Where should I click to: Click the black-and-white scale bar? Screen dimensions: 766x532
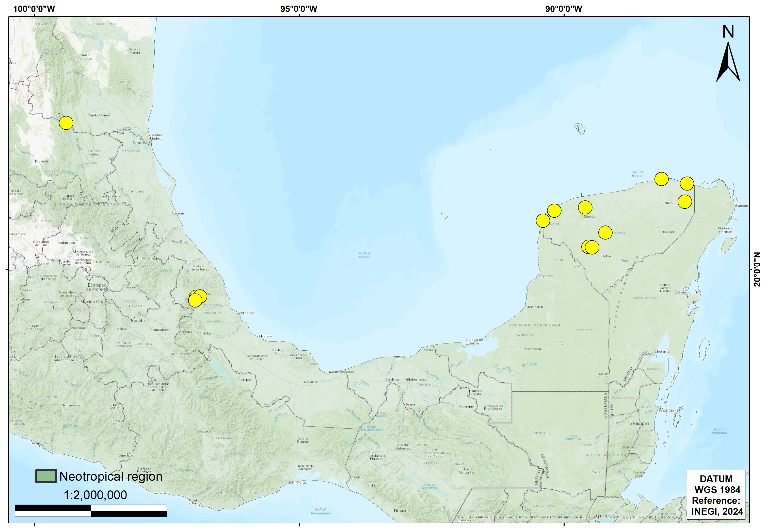pos(91,510)
